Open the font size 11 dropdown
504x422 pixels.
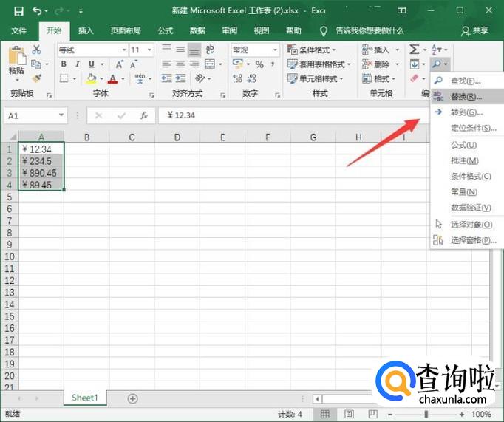point(149,50)
